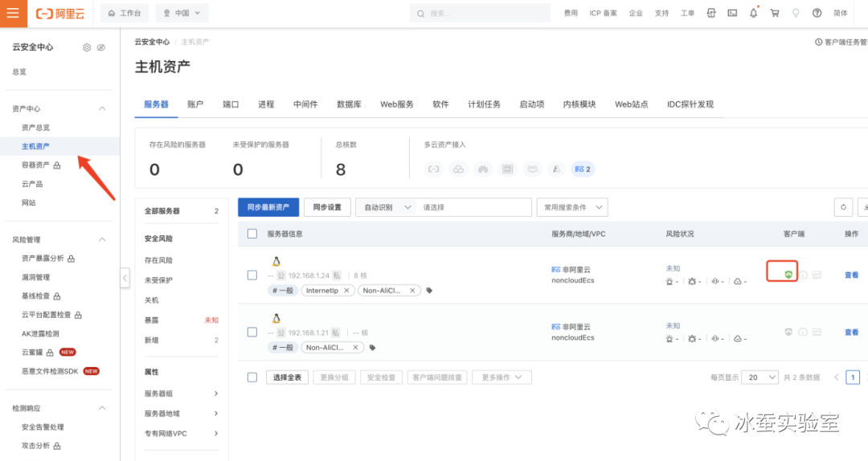Toggle the select-all checkbox in table header
The image size is (868, 461).
click(252, 234)
